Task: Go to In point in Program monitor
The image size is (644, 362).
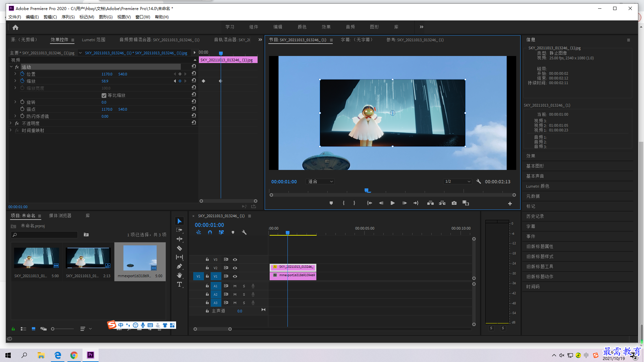Action: 369,203
